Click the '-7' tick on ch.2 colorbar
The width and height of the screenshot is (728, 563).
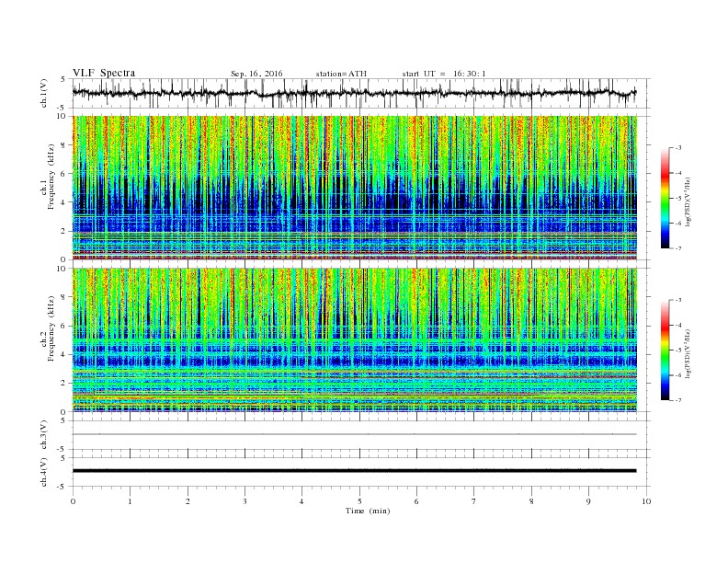click(x=677, y=400)
